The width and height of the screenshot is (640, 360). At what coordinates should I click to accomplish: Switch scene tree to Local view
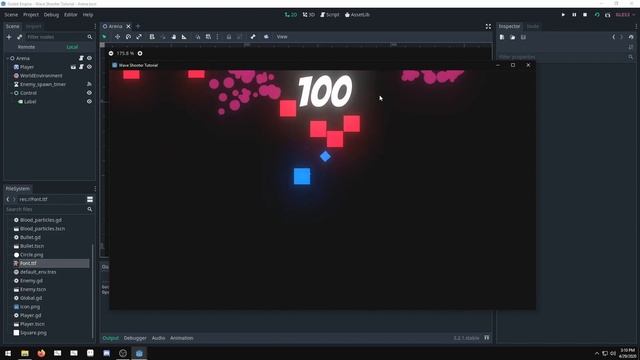click(x=72, y=47)
